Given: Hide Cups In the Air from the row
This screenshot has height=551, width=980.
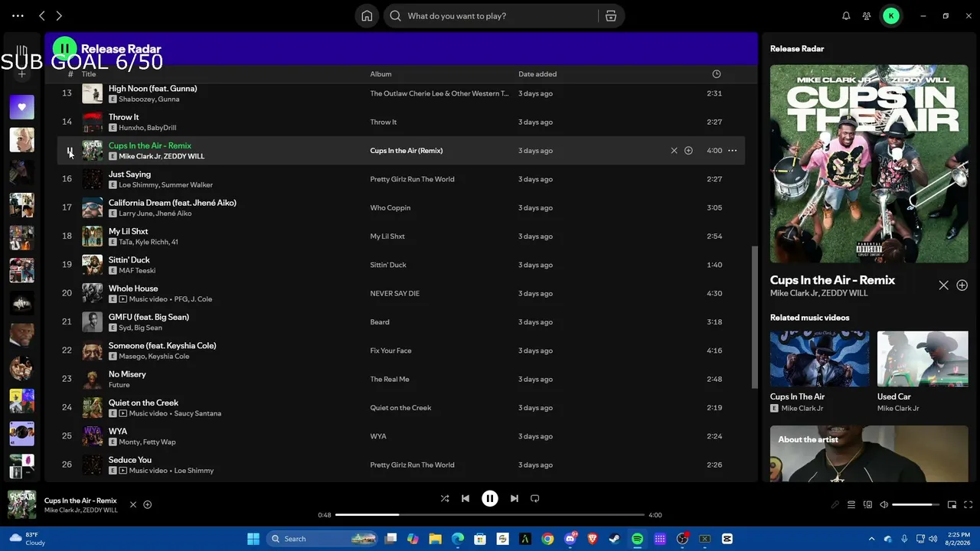Looking at the screenshot, I should point(674,151).
